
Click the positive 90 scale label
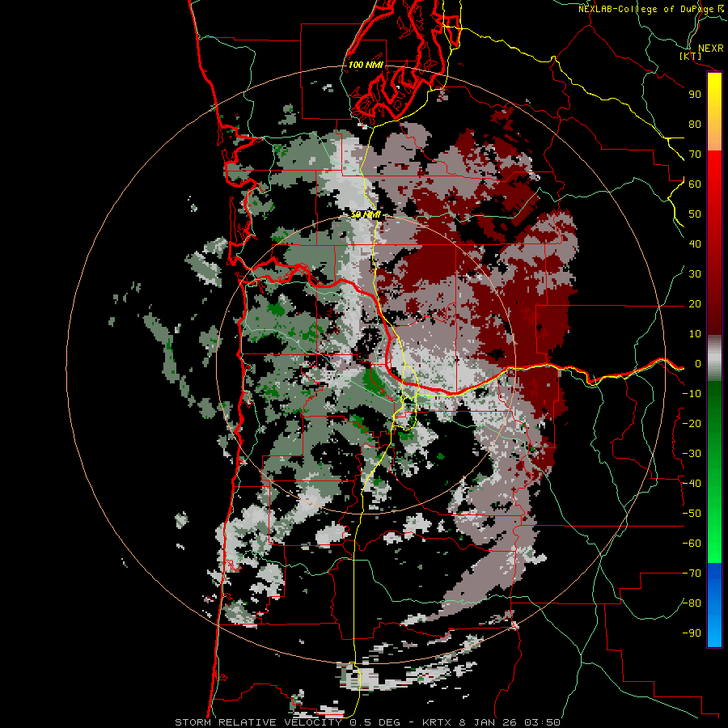point(695,95)
